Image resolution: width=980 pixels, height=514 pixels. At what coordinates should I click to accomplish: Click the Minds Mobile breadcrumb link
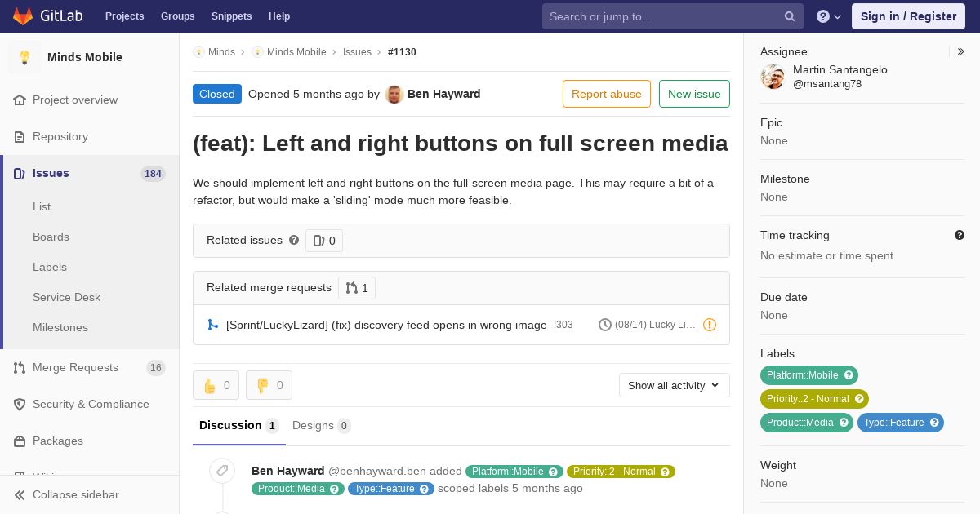(x=296, y=52)
